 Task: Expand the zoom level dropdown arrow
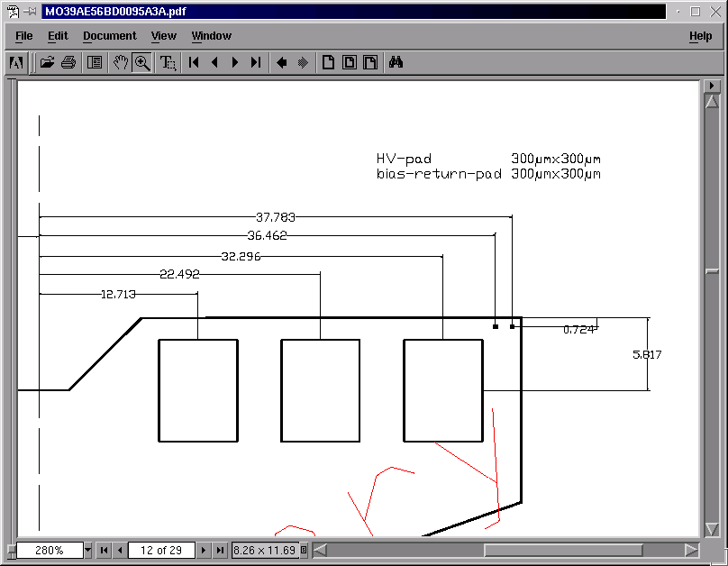(87, 550)
